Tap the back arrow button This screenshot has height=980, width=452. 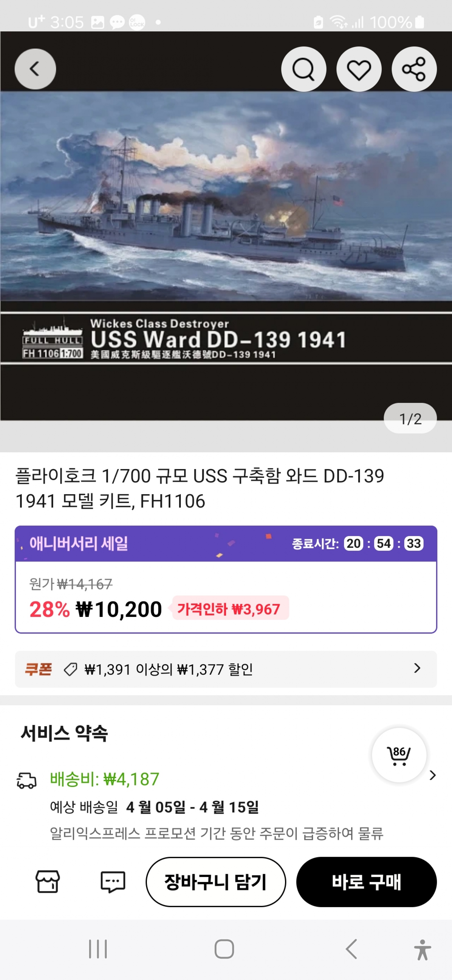[x=35, y=69]
